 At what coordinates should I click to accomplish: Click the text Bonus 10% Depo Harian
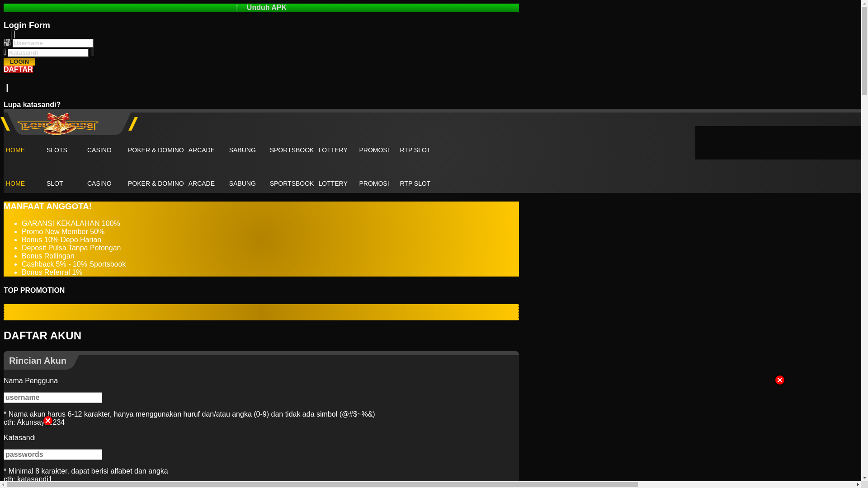[61, 239]
